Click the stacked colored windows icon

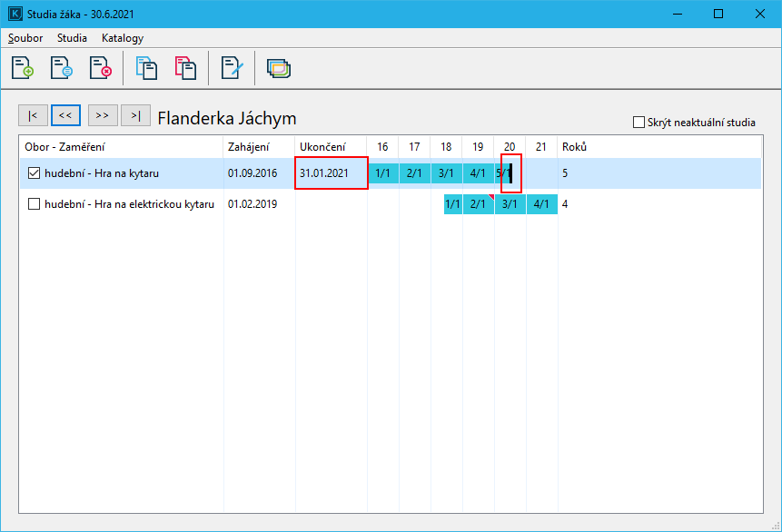tap(279, 68)
